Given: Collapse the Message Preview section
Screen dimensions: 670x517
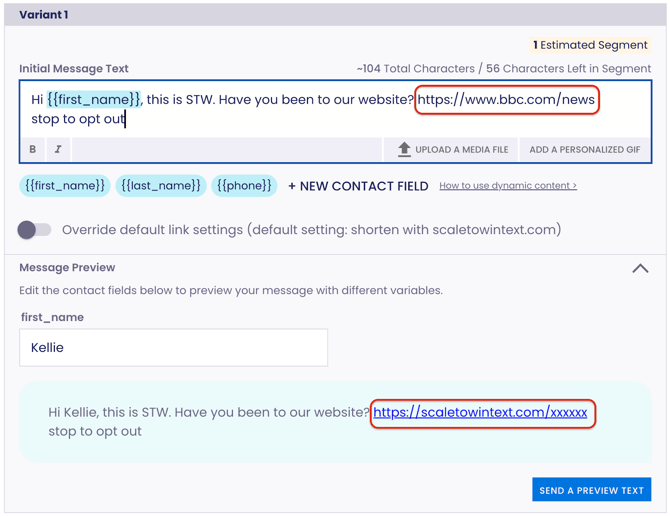Looking at the screenshot, I should coord(640,268).
